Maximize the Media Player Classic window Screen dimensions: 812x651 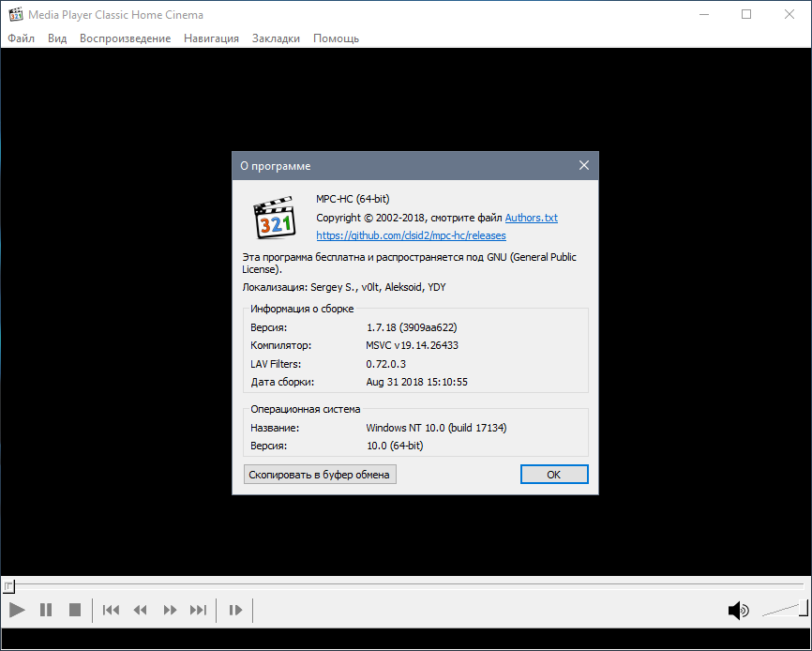point(746,14)
